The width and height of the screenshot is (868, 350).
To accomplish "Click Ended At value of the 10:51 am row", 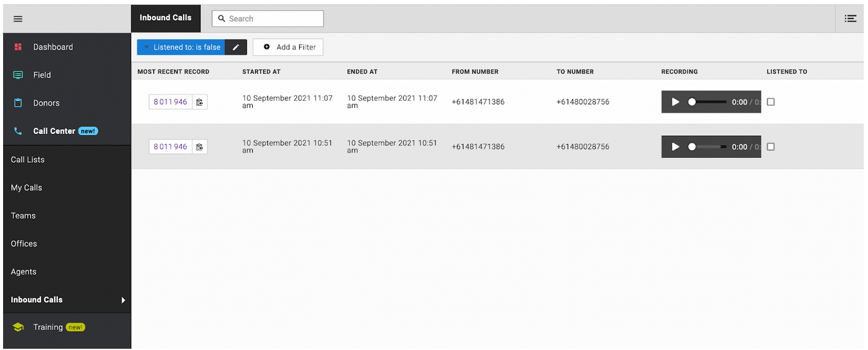I will 392,147.
